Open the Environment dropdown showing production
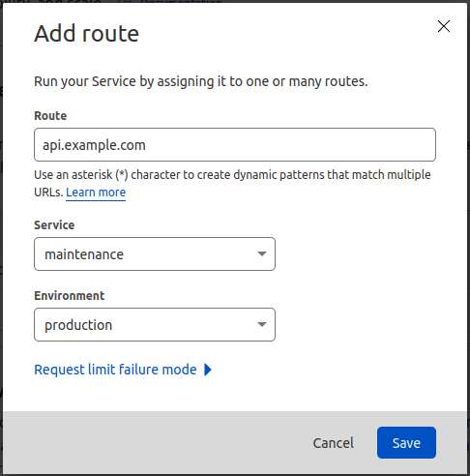 pos(155,324)
